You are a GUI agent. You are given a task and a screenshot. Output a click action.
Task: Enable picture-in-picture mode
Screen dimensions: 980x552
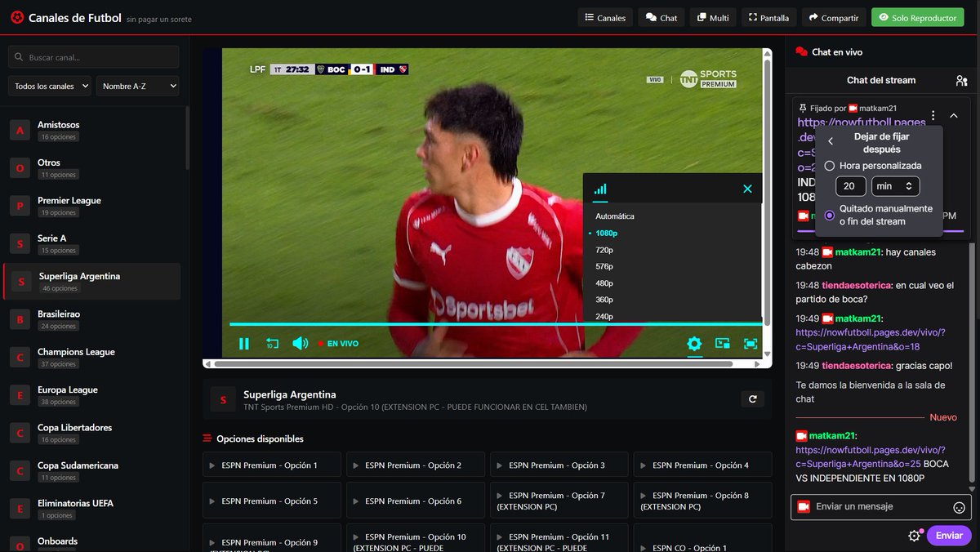[722, 344]
